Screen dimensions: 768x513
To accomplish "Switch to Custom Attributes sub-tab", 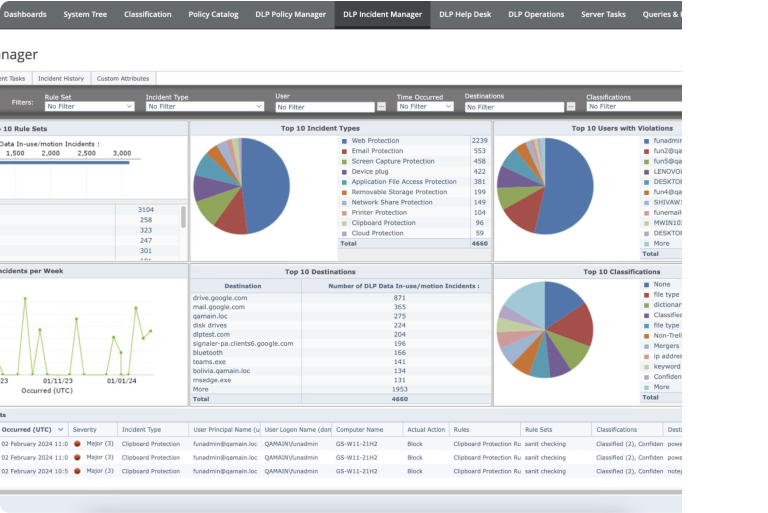I will point(122,78).
